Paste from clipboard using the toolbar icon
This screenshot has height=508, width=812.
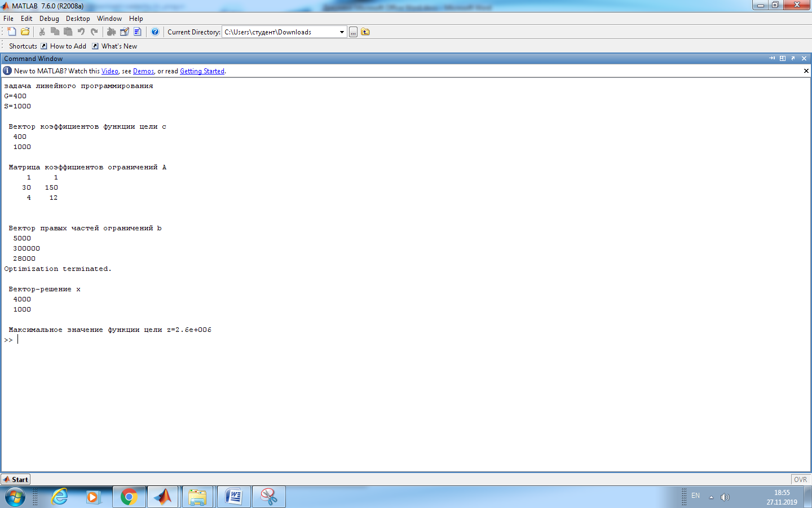(68, 32)
